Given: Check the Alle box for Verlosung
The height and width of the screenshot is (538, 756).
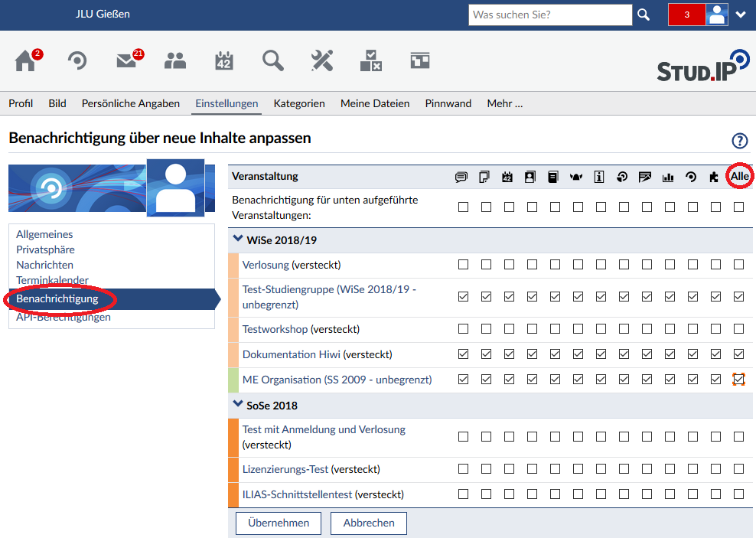Looking at the screenshot, I should point(738,265).
